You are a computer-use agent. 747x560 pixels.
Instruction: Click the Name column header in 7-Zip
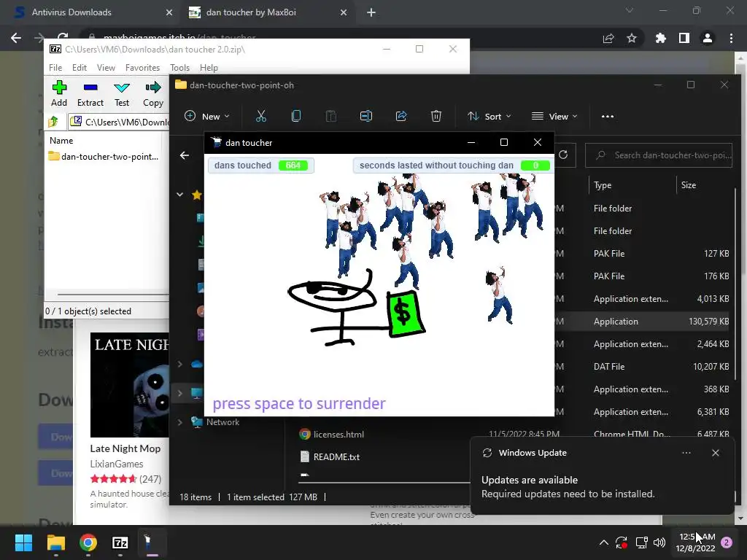point(61,141)
